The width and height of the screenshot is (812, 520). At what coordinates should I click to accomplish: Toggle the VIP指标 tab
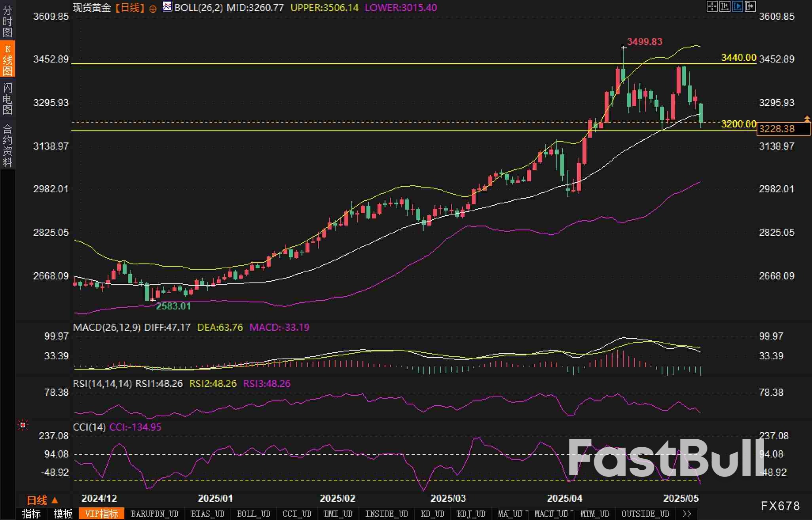point(101,514)
